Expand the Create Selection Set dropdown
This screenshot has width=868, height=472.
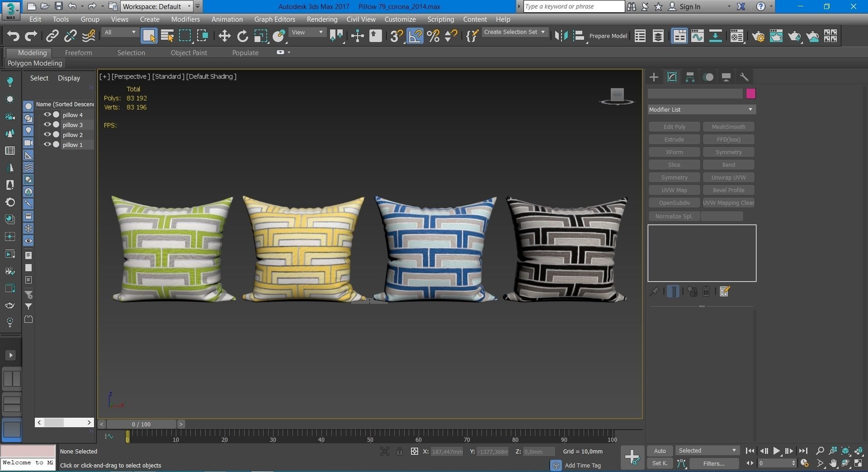pos(515,32)
